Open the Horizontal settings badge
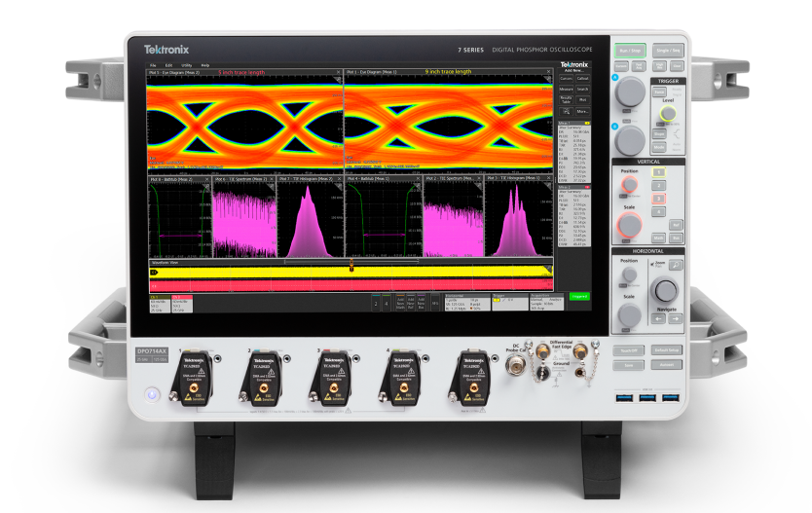812x513 pixels. tap(467, 304)
